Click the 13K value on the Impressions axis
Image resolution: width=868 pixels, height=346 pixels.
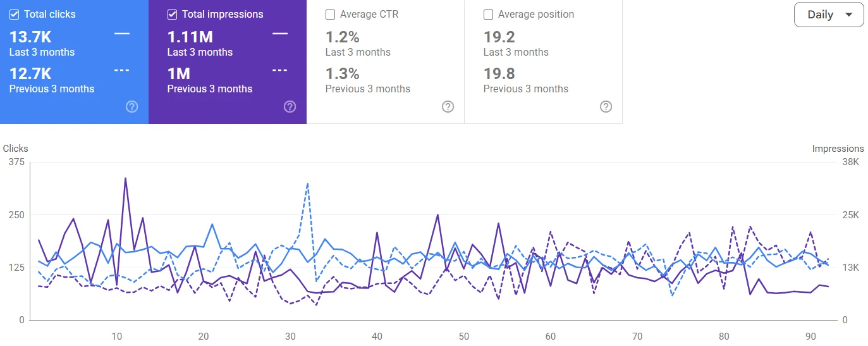pyautogui.click(x=851, y=268)
